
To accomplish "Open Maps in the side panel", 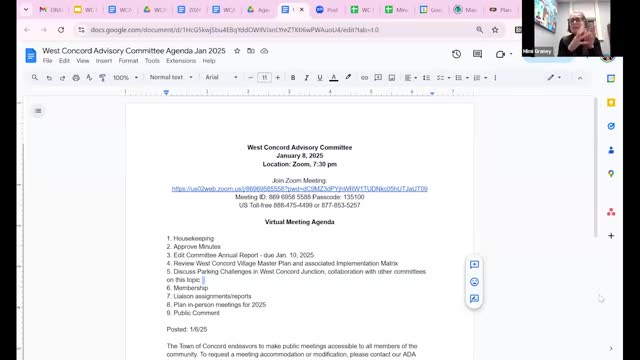I will tap(611, 174).
